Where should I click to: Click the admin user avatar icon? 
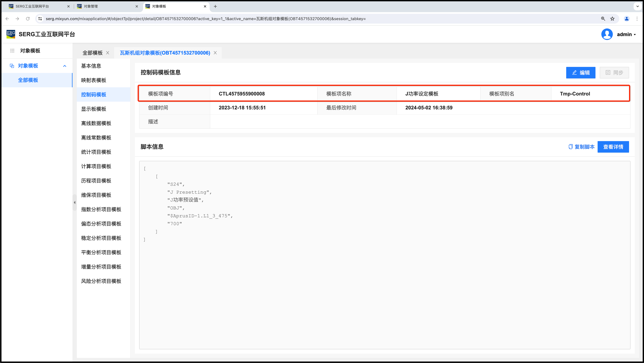point(607,34)
